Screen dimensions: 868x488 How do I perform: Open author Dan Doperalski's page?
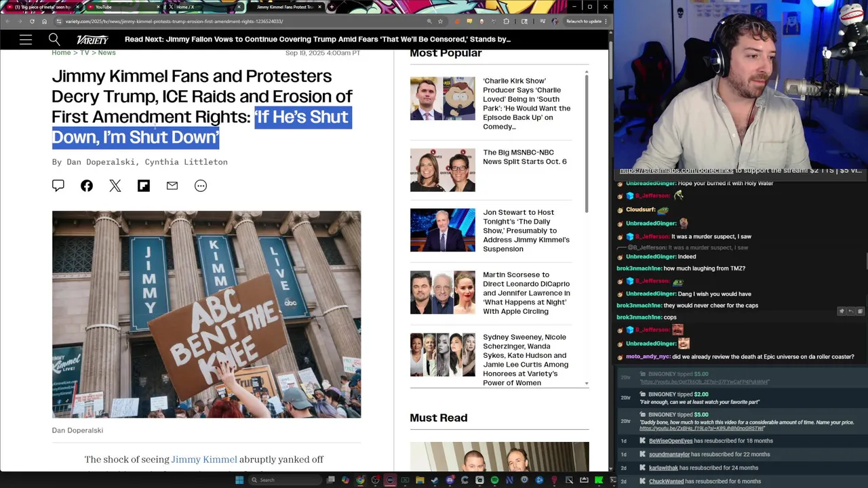click(102, 162)
